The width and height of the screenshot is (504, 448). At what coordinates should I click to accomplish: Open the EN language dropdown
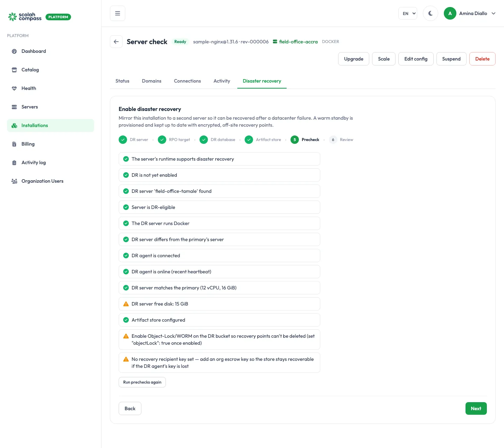408,13
